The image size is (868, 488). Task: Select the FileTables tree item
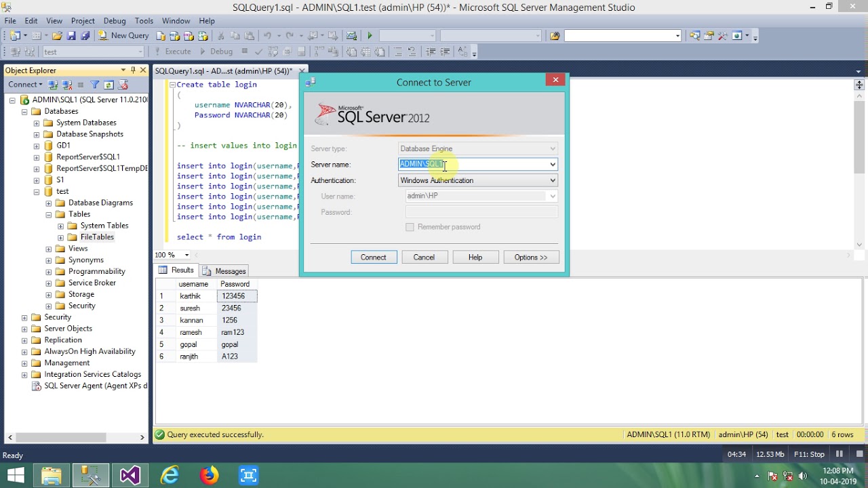(97, 237)
